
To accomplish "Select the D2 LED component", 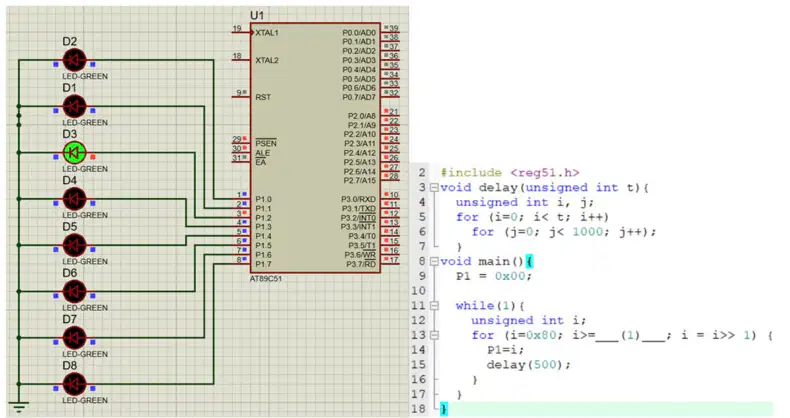I will 74,60.
